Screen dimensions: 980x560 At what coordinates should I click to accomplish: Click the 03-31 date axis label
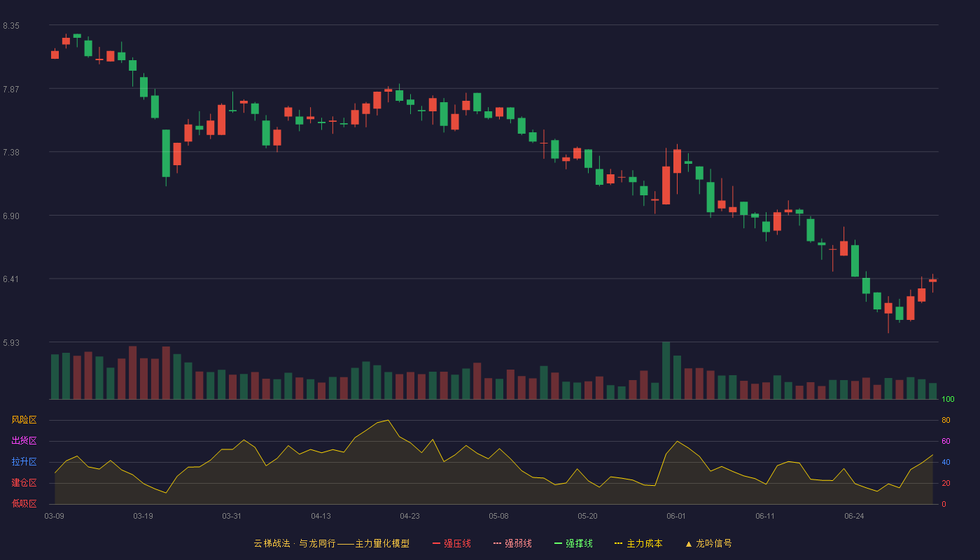[x=232, y=516]
